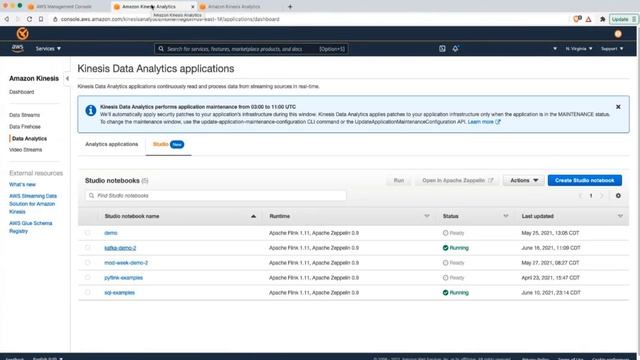Select the kafka-demo-2 notebook checkbox
Viewport: 640px width, 360px height.
pyautogui.click(x=88, y=248)
